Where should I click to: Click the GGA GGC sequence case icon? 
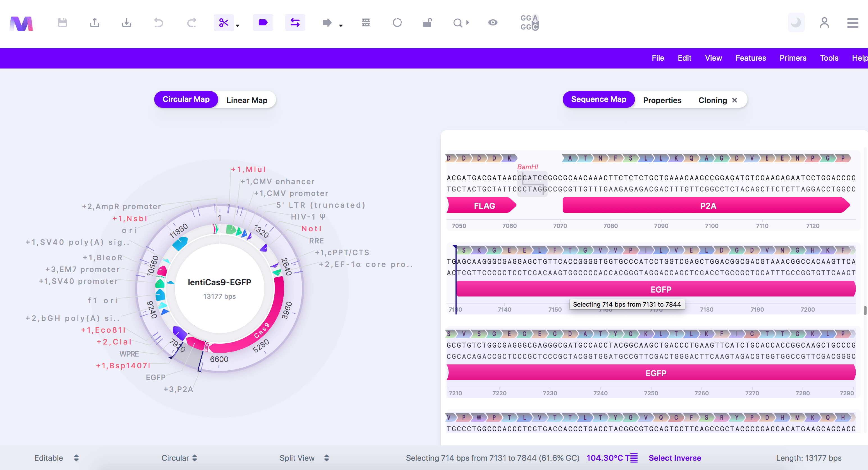pos(529,22)
